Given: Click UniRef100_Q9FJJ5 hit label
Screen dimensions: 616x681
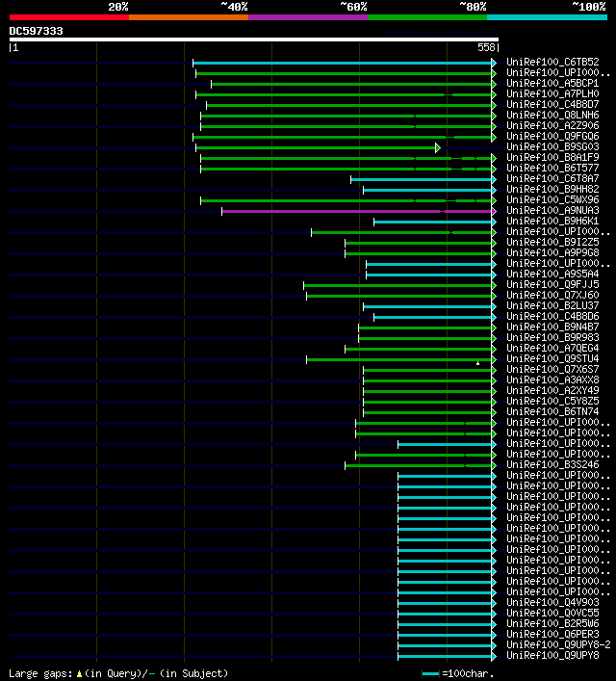Looking at the screenshot, I should (552, 284).
